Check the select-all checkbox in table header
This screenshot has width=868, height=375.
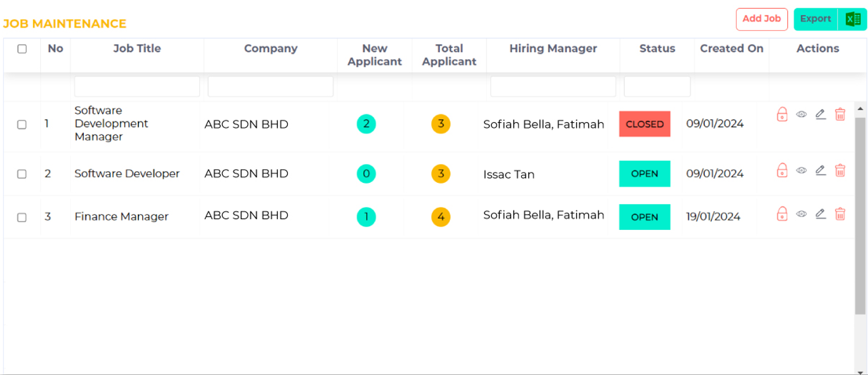pos(22,50)
